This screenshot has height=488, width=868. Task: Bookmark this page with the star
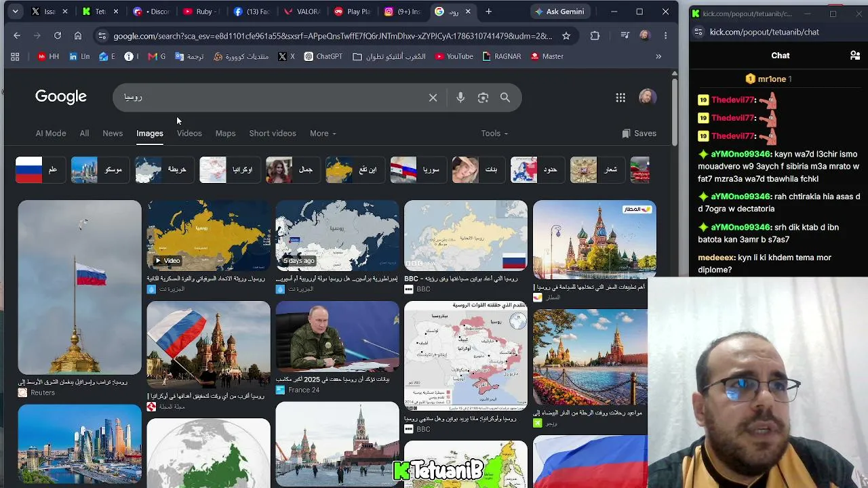coord(566,36)
